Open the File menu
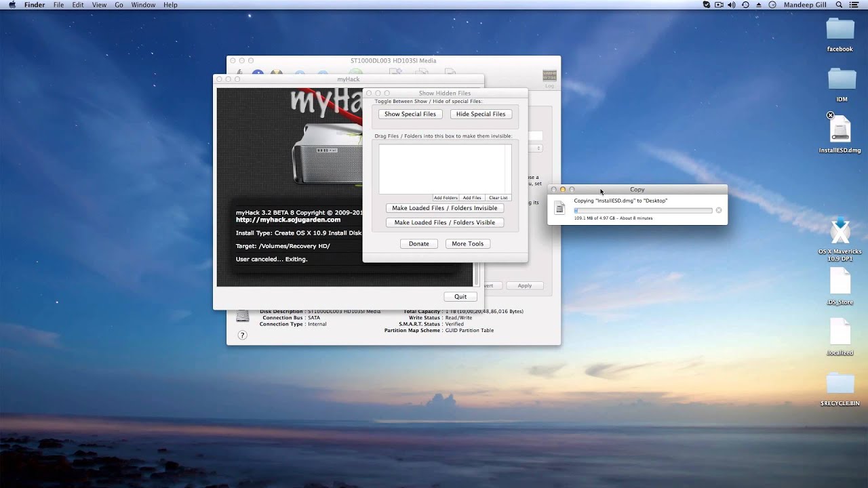Image resolution: width=868 pixels, height=488 pixels. [x=59, y=5]
